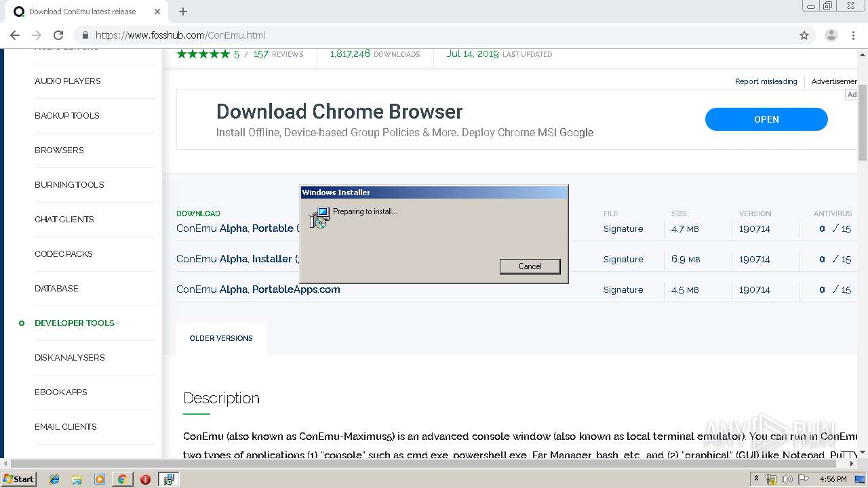
Task: Click the Description heading
Action: [x=221, y=398]
